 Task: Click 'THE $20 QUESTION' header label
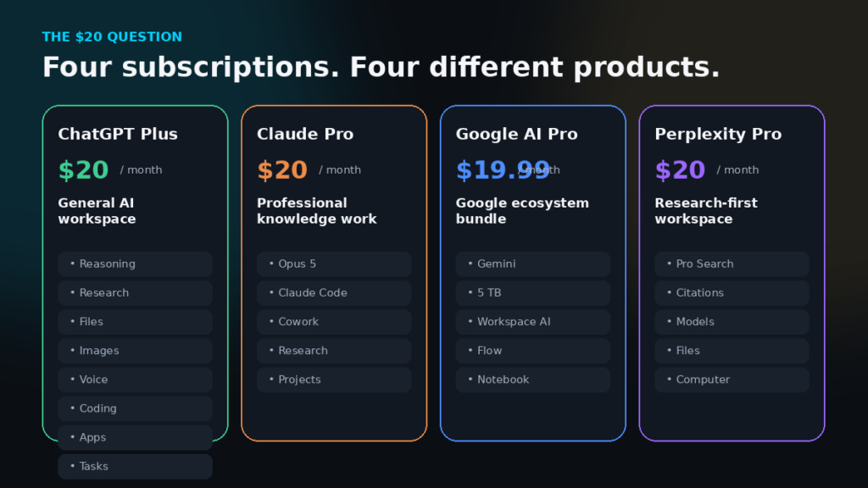coord(112,36)
